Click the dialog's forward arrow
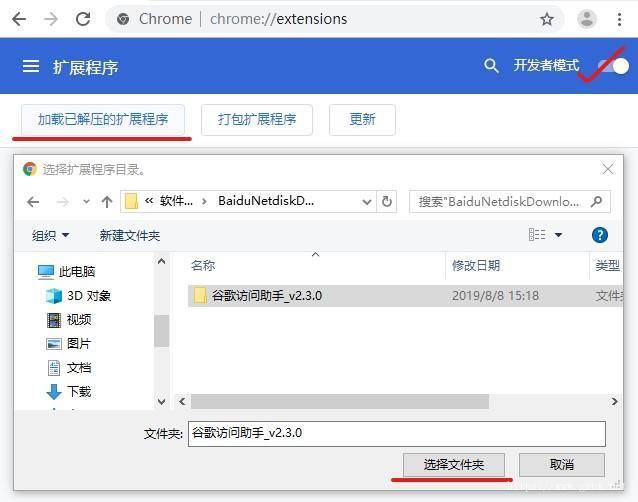638x502 pixels. click(63, 202)
